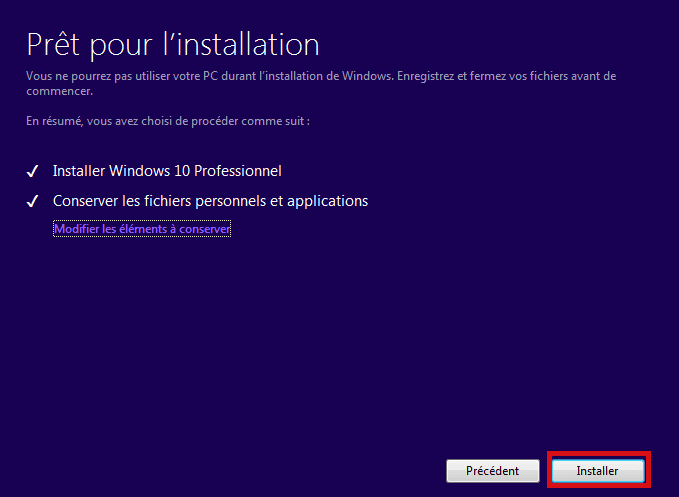Screen dimensions: 679x497
Task: Click the 'Vous ne pourrez pas utiliser' paragraph
Action: [321, 84]
